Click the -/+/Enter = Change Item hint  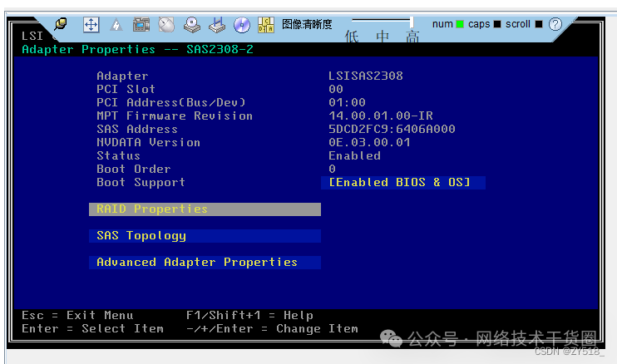coord(272,328)
